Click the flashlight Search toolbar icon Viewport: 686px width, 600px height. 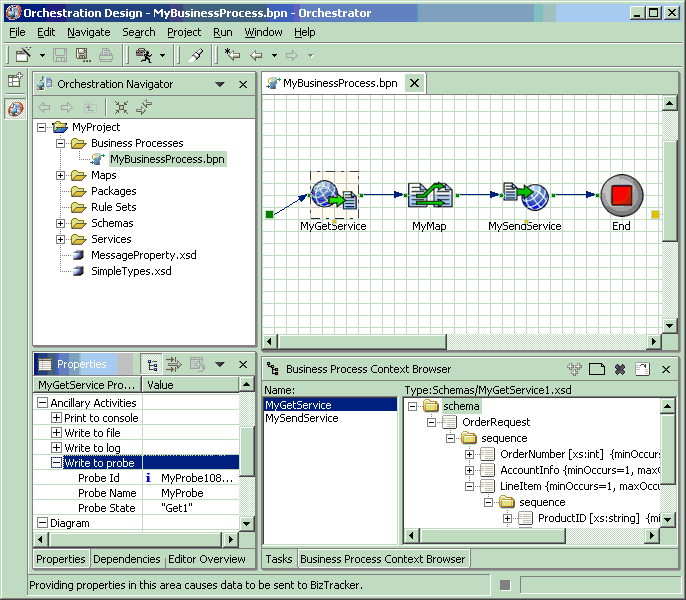click(x=196, y=55)
